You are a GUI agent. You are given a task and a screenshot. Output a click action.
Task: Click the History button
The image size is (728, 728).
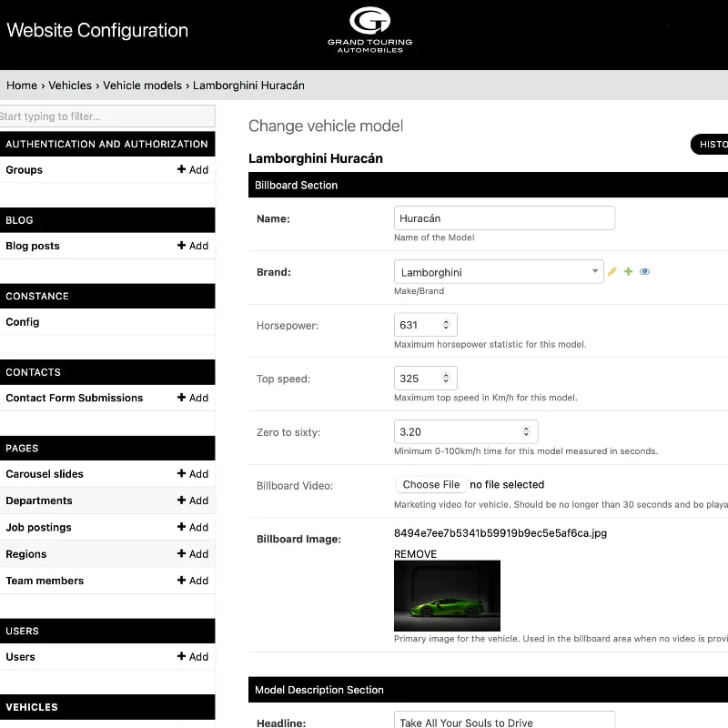click(709, 145)
